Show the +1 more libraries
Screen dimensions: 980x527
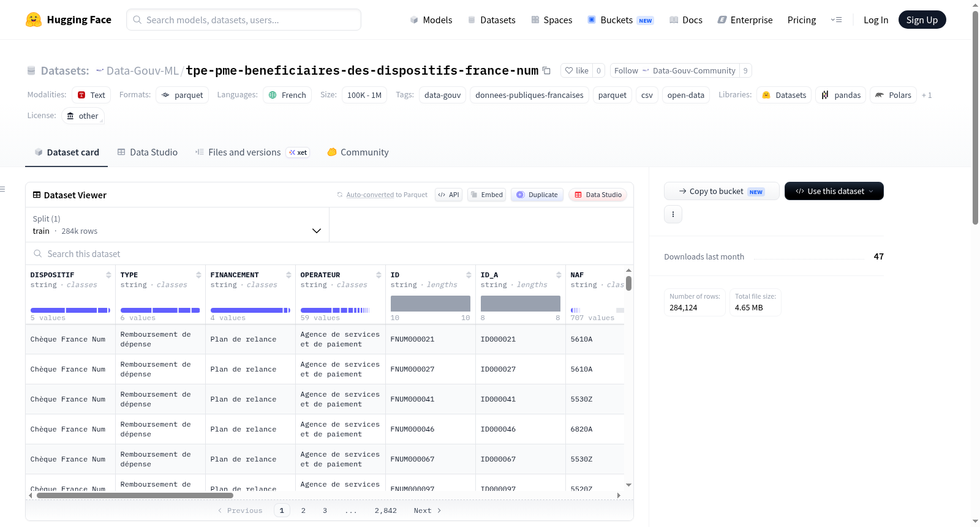pos(927,95)
